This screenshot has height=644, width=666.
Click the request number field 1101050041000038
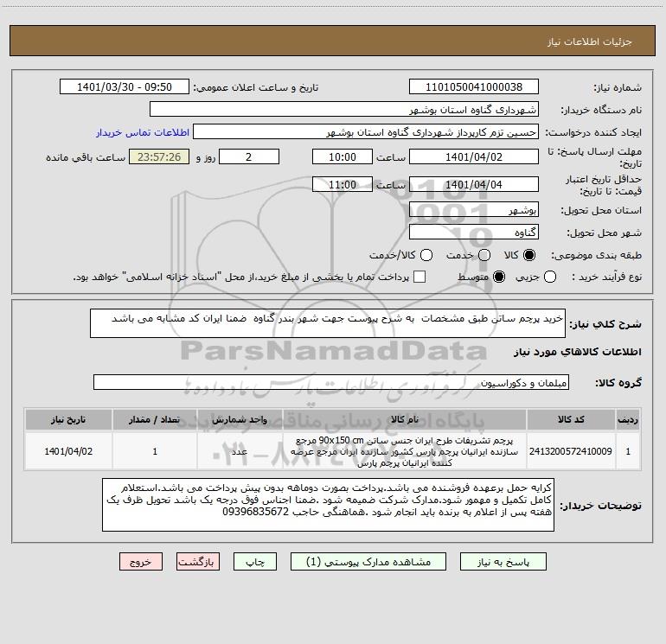point(474,87)
